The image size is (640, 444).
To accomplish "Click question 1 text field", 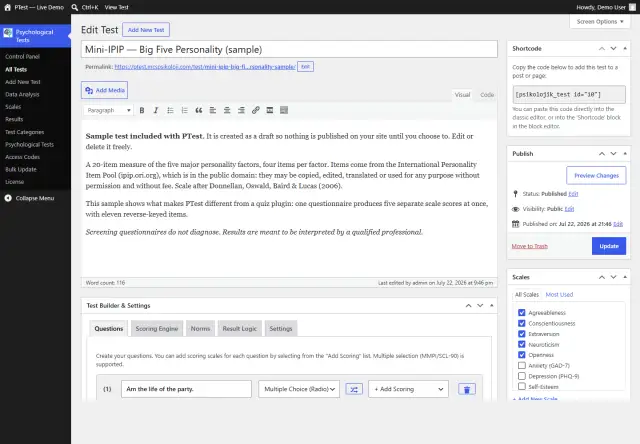I will [x=186, y=389].
